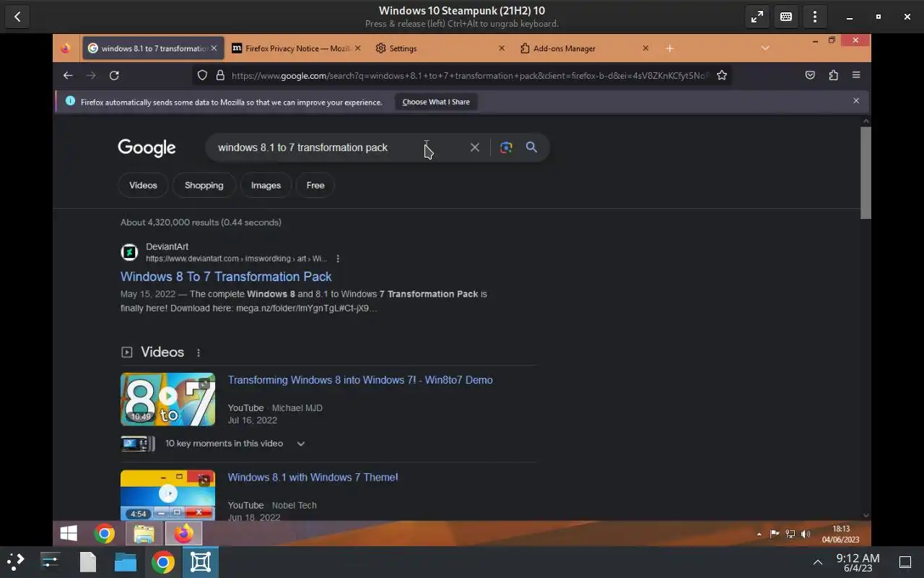Play the '8 to 7' video thumbnail

[x=167, y=399]
